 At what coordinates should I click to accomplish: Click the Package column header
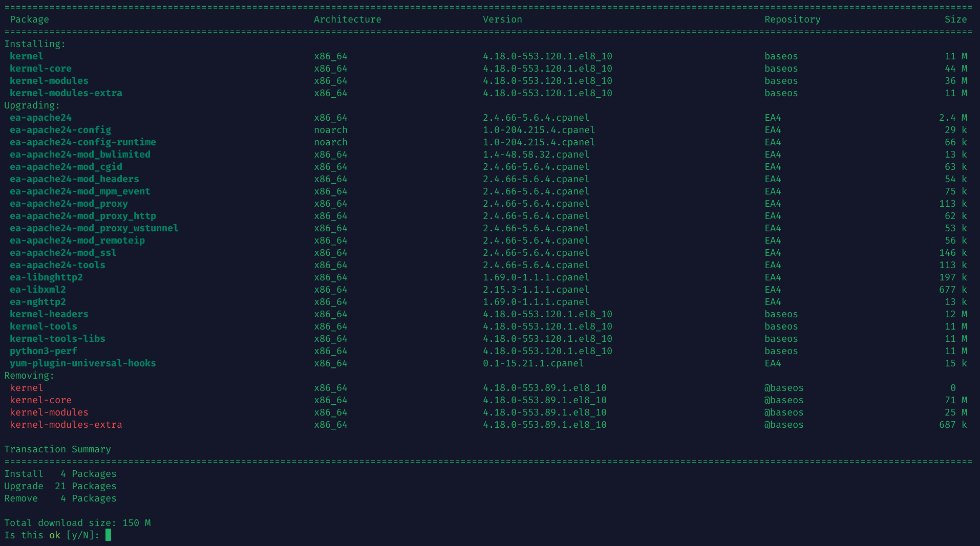[29, 19]
